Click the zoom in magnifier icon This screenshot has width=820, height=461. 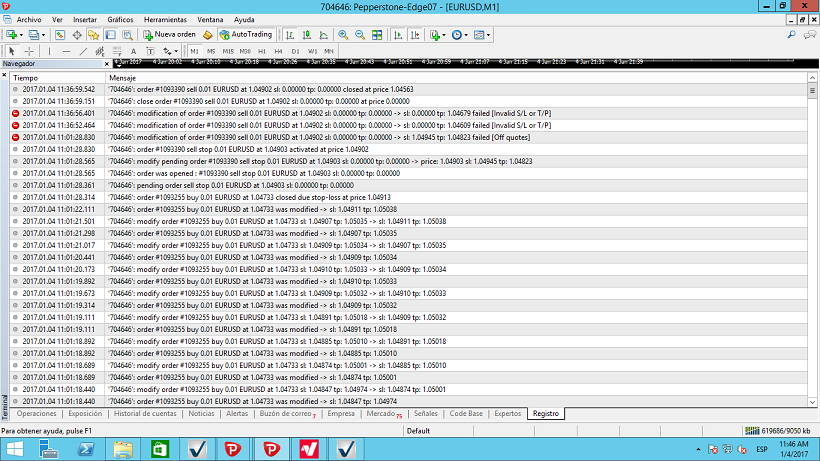coord(343,34)
